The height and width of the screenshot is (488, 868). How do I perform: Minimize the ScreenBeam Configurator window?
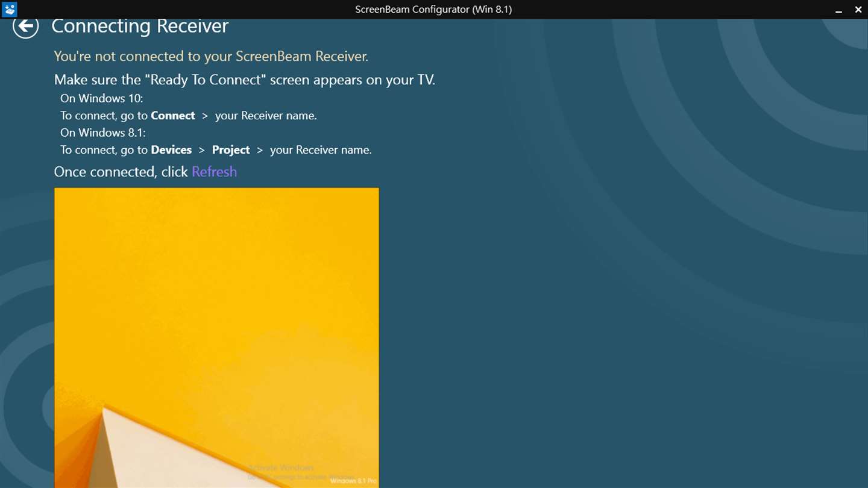838,10
